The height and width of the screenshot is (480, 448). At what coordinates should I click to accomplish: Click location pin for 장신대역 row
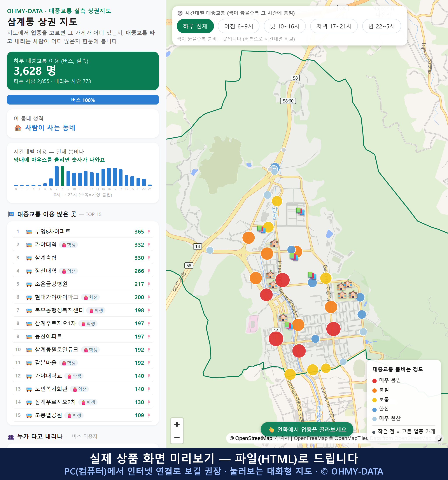point(149,271)
